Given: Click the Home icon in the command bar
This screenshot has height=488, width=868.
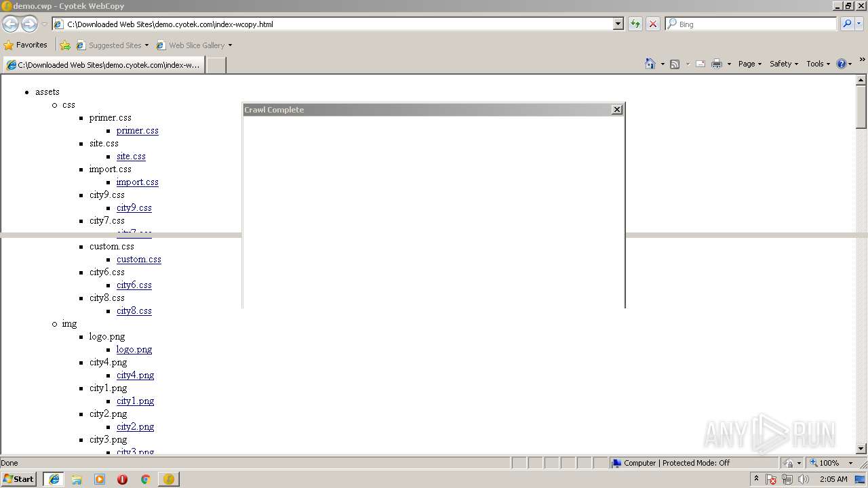Looking at the screenshot, I should pos(650,64).
